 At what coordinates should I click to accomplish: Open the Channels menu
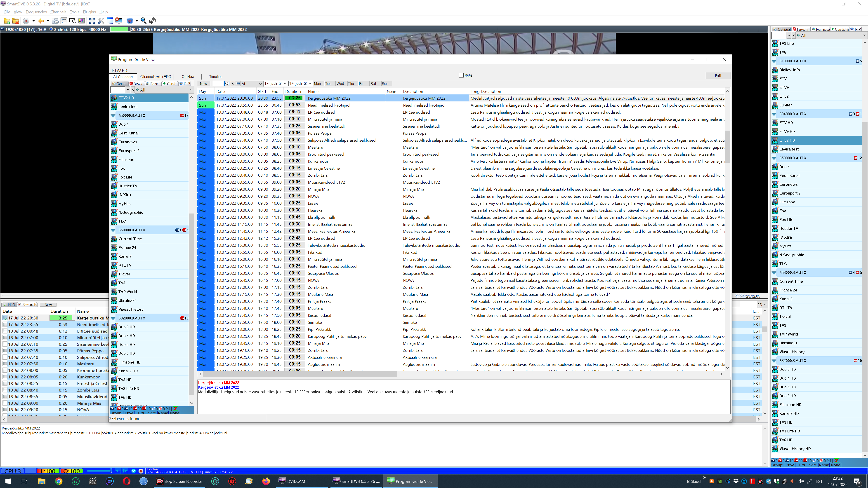58,12
